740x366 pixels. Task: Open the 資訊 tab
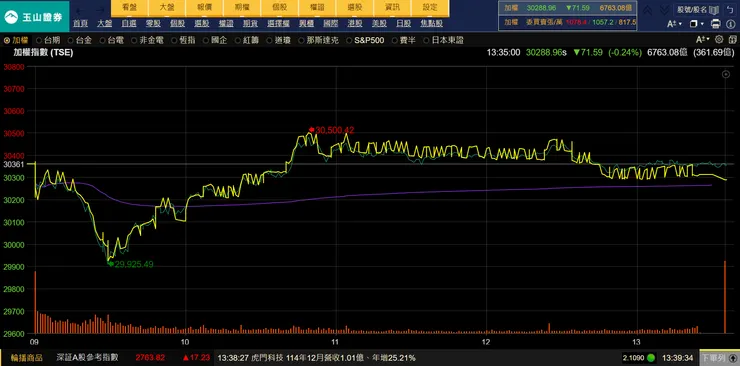[392, 8]
